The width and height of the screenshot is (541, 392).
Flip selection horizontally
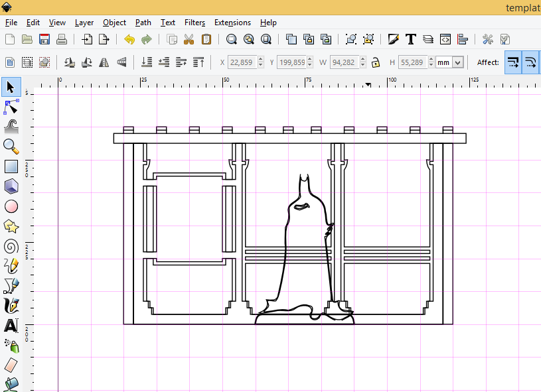pos(104,62)
